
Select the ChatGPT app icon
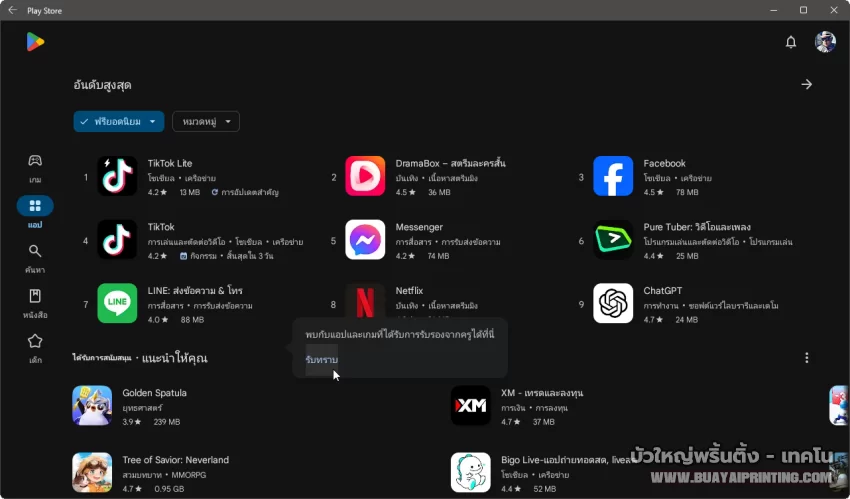click(x=613, y=304)
